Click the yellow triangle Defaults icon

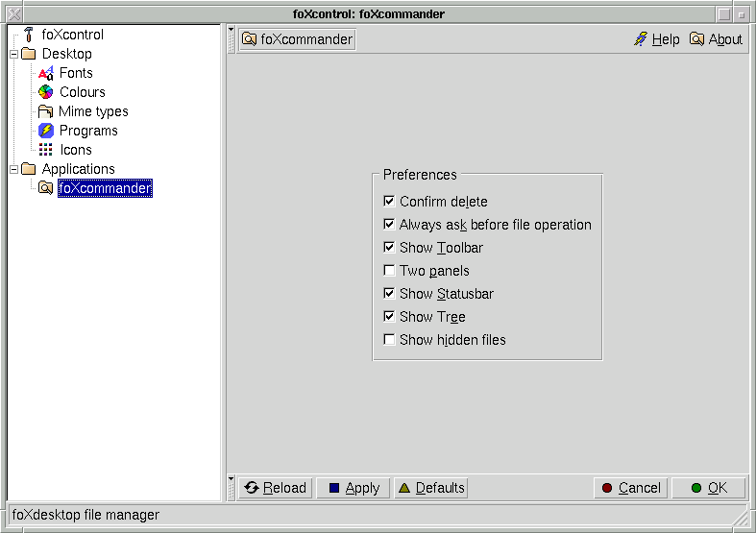click(404, 488)
